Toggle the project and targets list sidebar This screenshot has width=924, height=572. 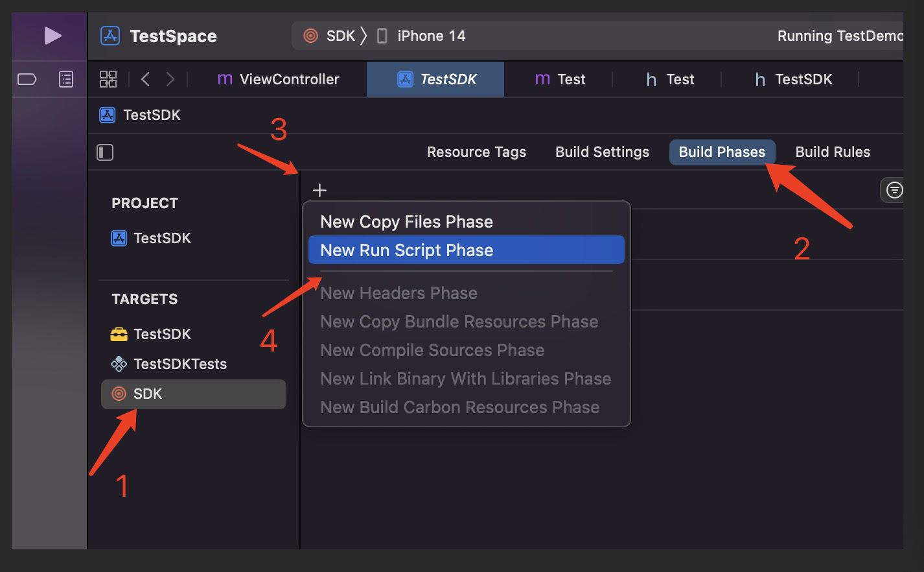105,152
